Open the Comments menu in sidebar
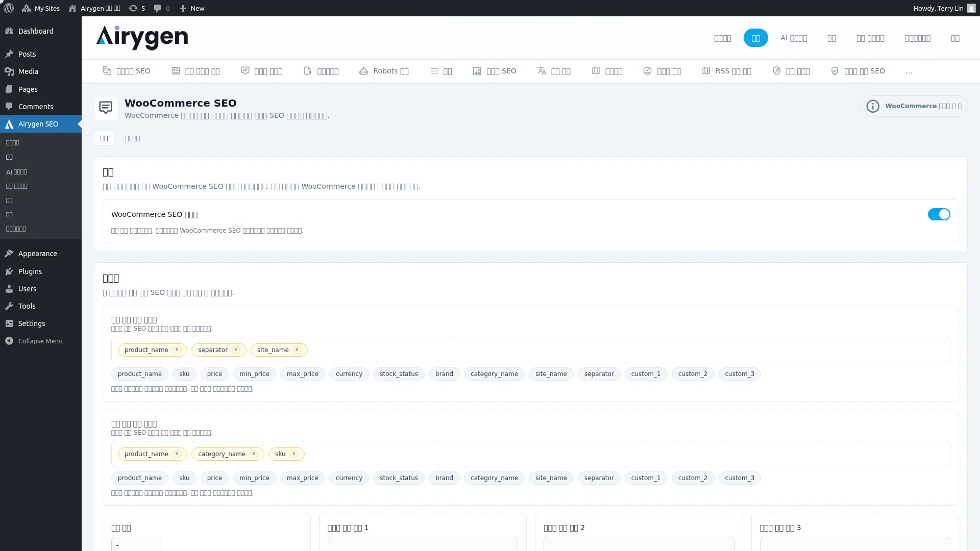 click(41, 107)
